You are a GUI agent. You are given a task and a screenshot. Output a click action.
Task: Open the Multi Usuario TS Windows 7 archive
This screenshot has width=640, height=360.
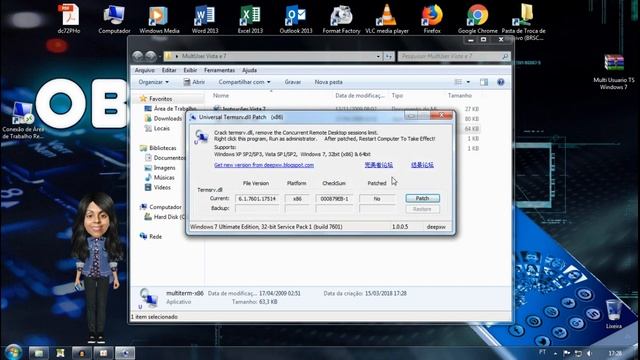click(x=613, y=72)
